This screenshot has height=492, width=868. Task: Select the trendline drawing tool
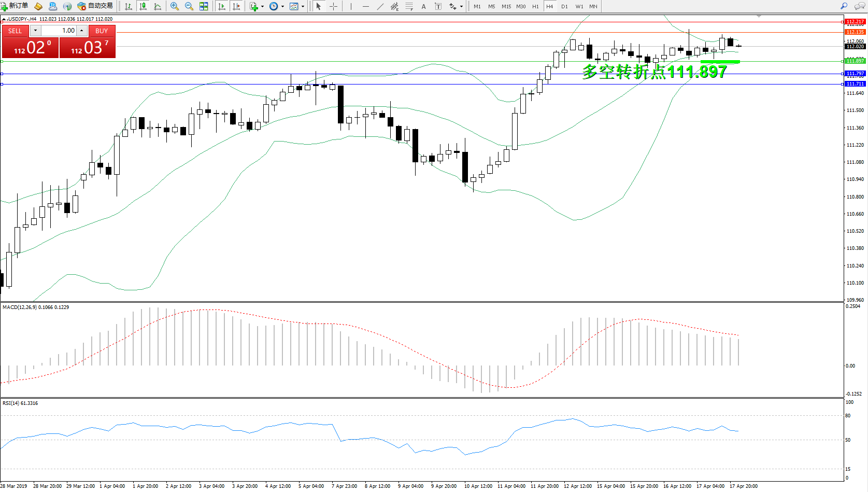[380, 6]
